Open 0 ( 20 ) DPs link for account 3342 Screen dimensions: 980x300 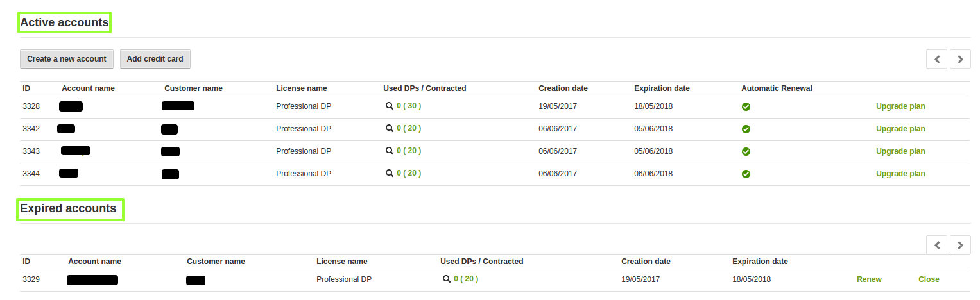coord(409,129)
